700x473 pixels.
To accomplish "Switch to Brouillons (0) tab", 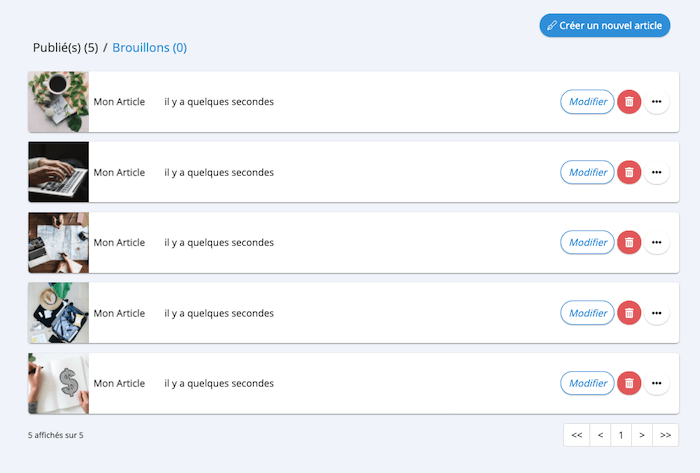I will [150, 48].
